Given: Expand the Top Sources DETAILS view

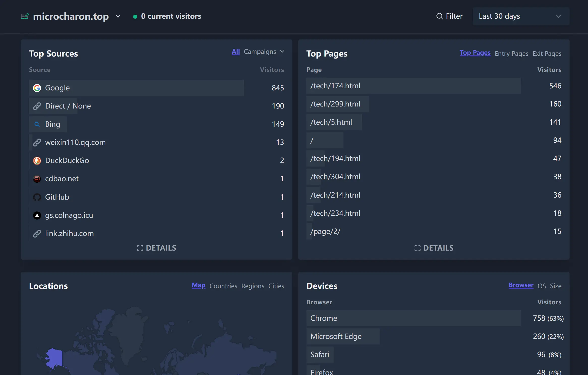Looking at the screenshot, I should 156,248.
